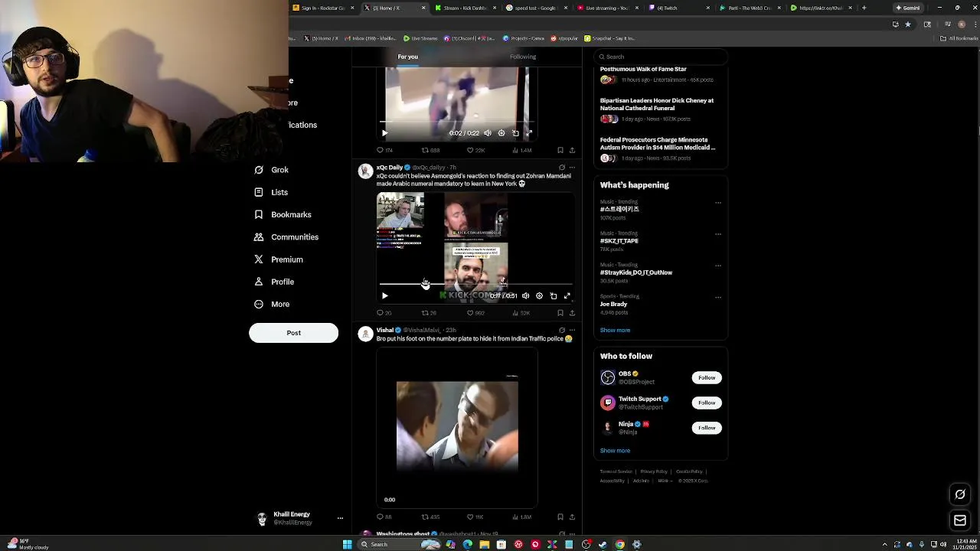Open Premium in the sidebar
The height and width of the screenshot is (551, 980).
click(278, 259)
